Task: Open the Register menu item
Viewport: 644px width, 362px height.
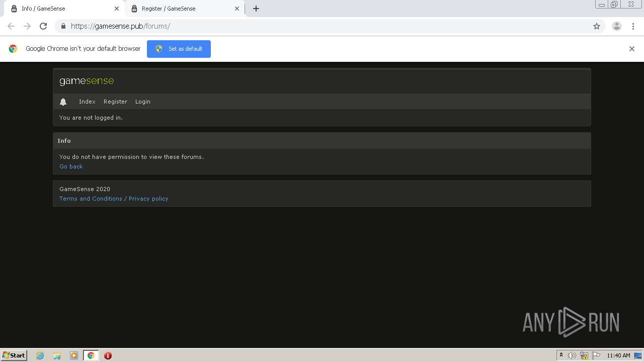Action: [x=115, y=102]
